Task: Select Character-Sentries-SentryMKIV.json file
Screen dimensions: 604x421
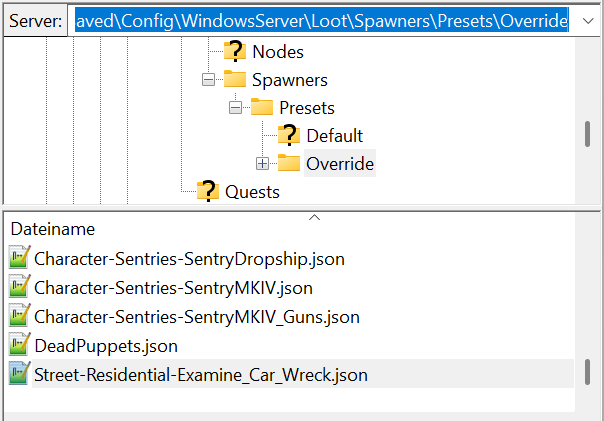Action: tap(173, 288)
